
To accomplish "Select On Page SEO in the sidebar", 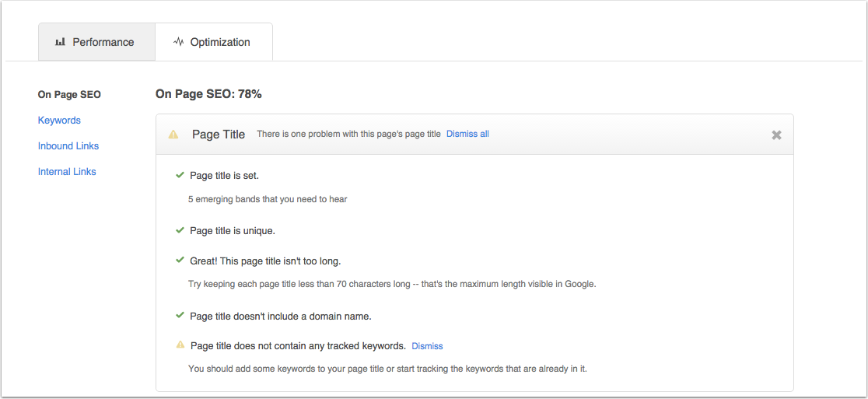I will click(x=69, y=95).
